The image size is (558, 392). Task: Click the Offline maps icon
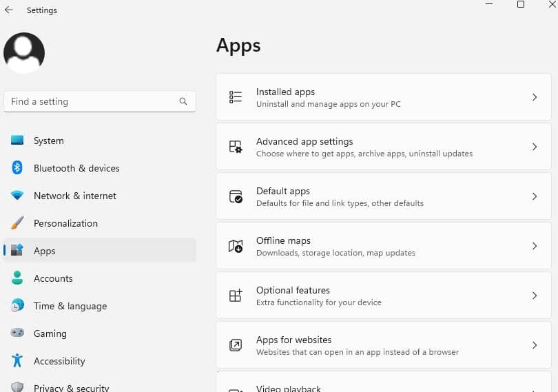[236, 246]
